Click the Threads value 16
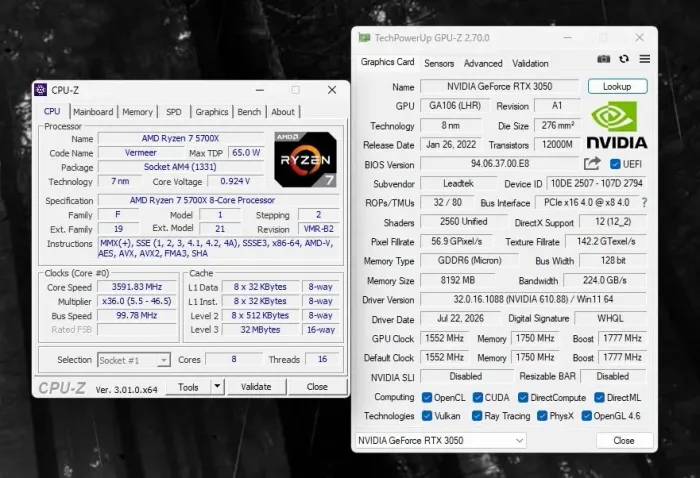The height and width of the screenshot is (478, 700). point(322,359)
